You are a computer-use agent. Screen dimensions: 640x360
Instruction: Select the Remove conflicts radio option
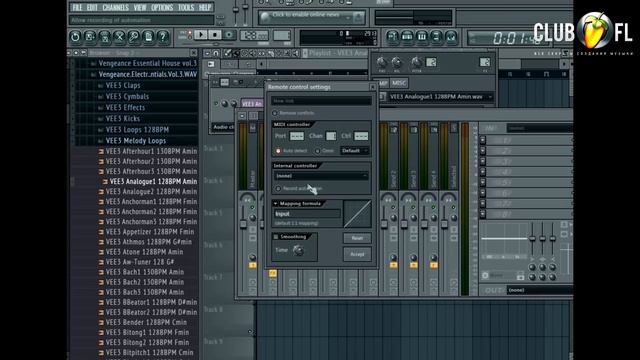pos(275,113)
